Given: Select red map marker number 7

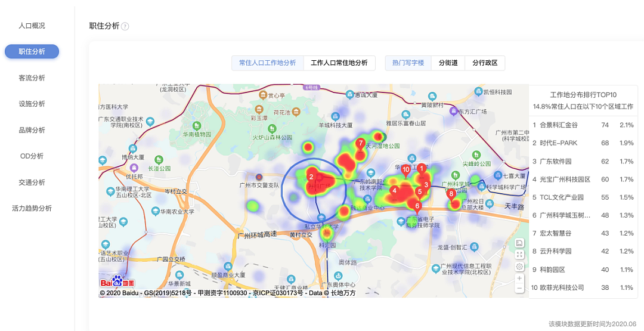Looking at the screenshot, I should 361,144.
